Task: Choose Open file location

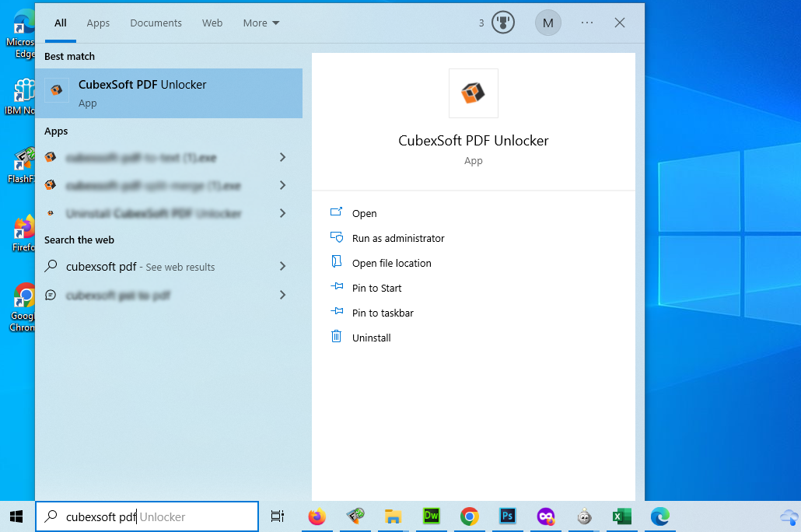Action: 381,263
